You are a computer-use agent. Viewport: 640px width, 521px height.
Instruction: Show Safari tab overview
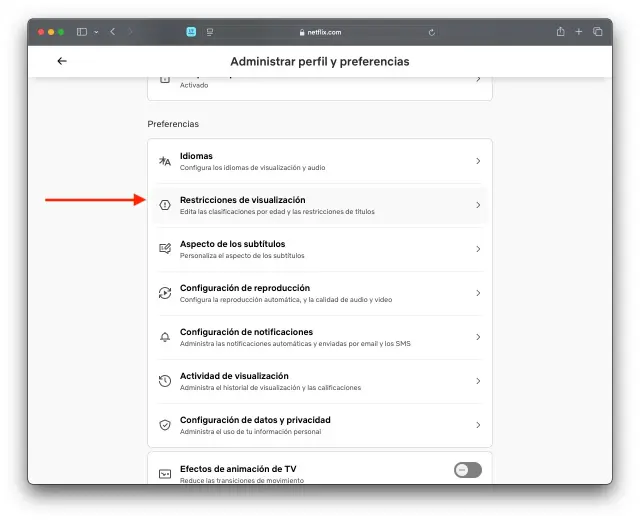598,32
